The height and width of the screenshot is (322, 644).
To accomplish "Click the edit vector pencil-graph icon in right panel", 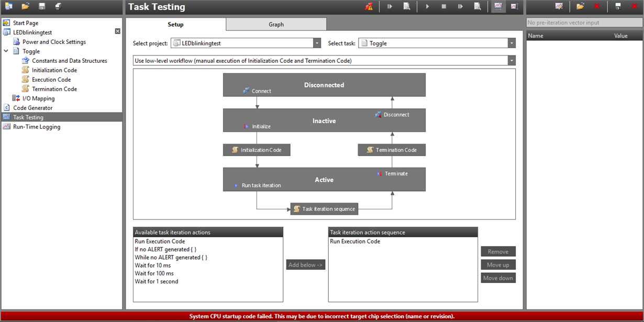I will (x=559, y=6).
